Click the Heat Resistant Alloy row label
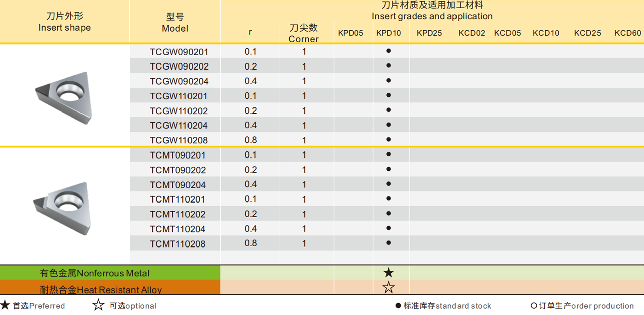Viewport: 644px width, 315px height. tap(101, 289)
